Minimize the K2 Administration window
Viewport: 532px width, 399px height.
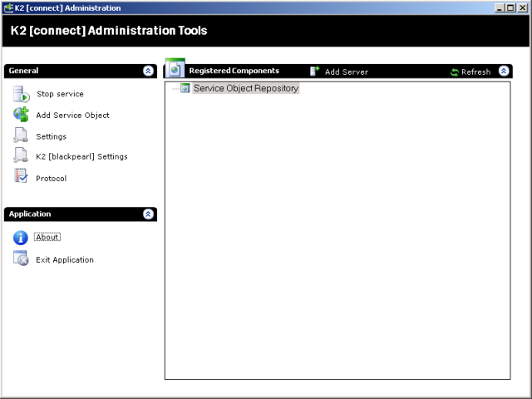pyautogui.click(x=499, y=7)
